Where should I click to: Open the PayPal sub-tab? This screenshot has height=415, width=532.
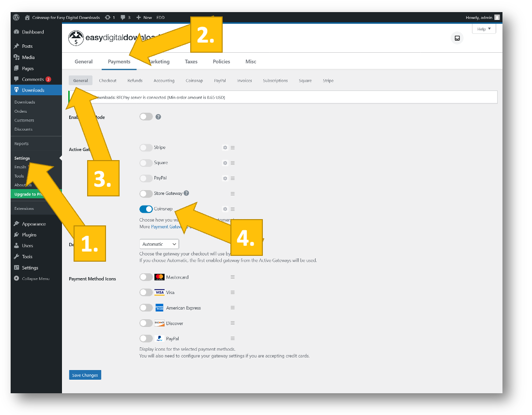tap(220, 80)
